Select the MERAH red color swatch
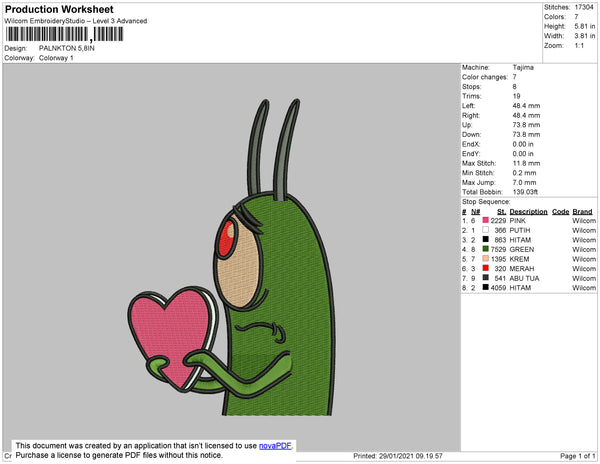 pos(486,268)
